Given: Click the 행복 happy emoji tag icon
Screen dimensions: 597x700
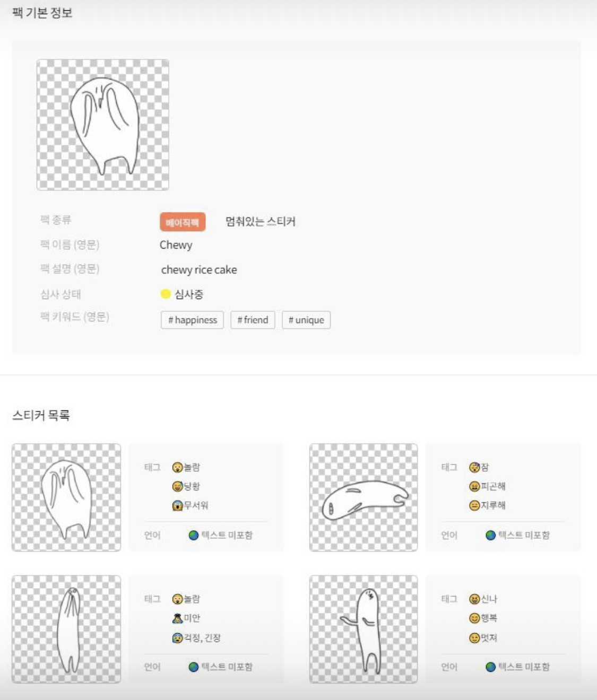Looking at the screenshot, I should click(x=474, y=618).
